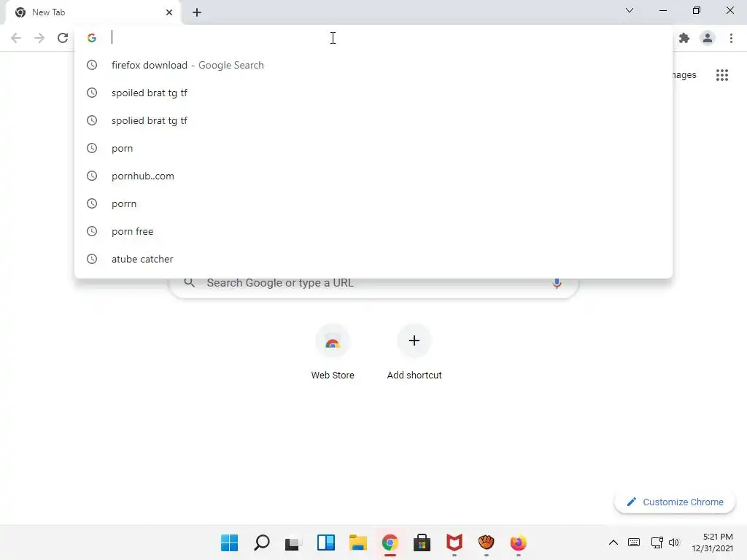This screenshot has width=747, height=560.
Task: Click the voice search microphone icon
Action: (x=557, y=283)
